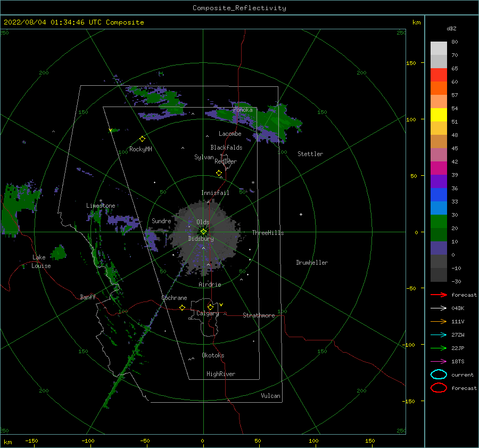
Task: Click the red forecast ellipse legend icon
Action: click(439, 388)
